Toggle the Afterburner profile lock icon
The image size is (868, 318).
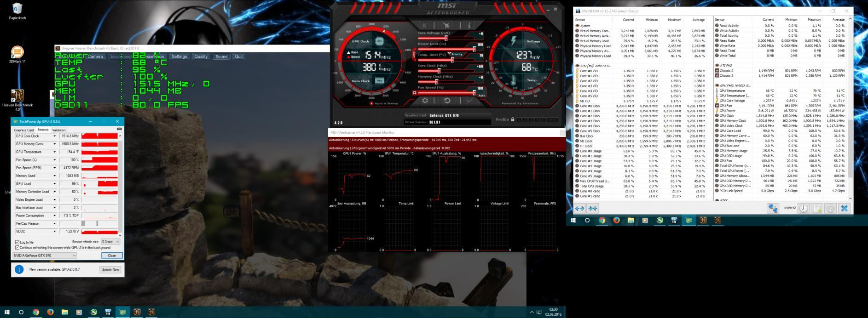[x=513, y=119]
